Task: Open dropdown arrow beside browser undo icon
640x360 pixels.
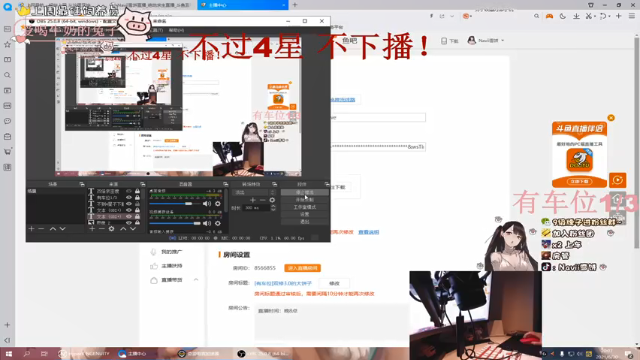Action: tap(609, 16)
